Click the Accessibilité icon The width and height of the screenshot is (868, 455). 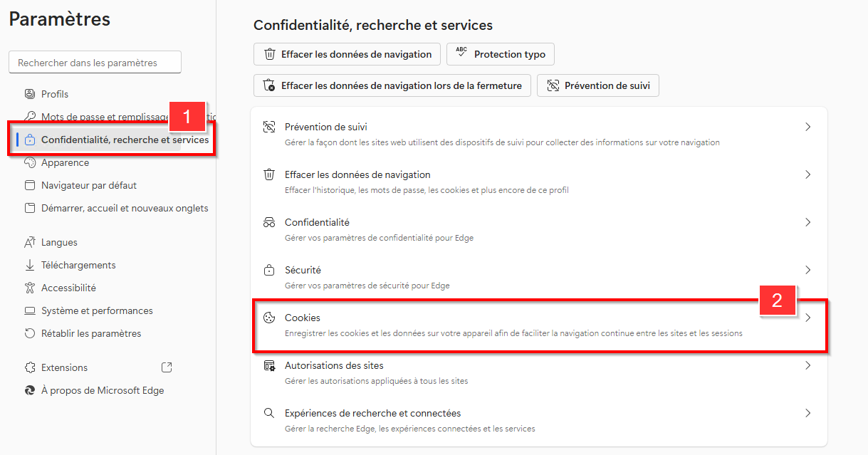click(x=30, y=288)
